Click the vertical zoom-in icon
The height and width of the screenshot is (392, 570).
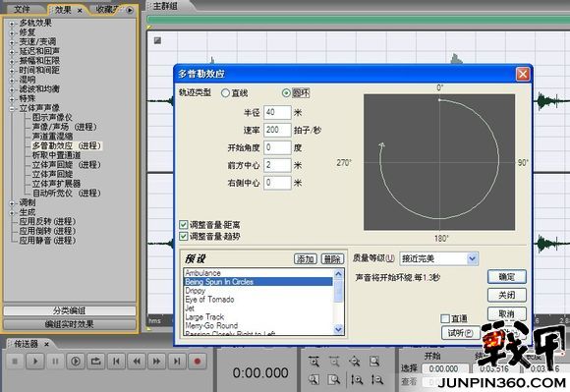[x=357, y=379]
